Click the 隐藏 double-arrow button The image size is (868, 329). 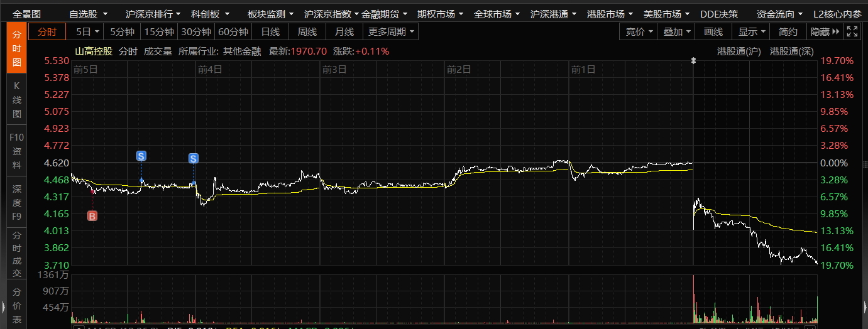tap(826, 31)
